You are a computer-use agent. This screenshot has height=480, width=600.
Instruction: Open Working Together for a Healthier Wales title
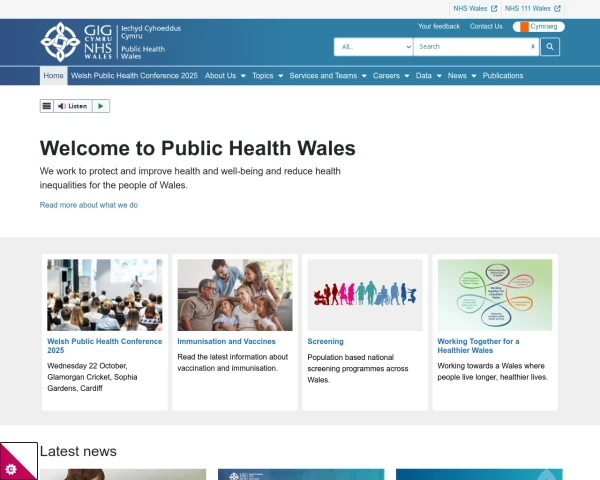[x=478, y=346]
